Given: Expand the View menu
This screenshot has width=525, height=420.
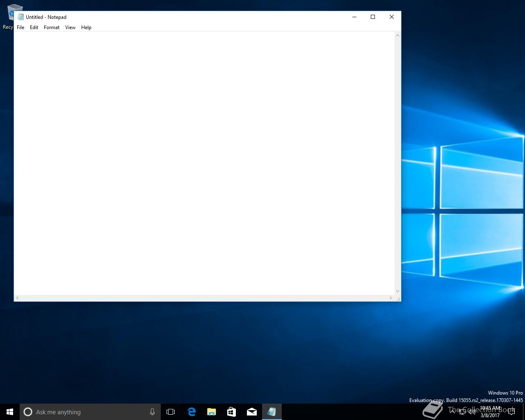Looking at the screenshot, I should coord(70,27).
